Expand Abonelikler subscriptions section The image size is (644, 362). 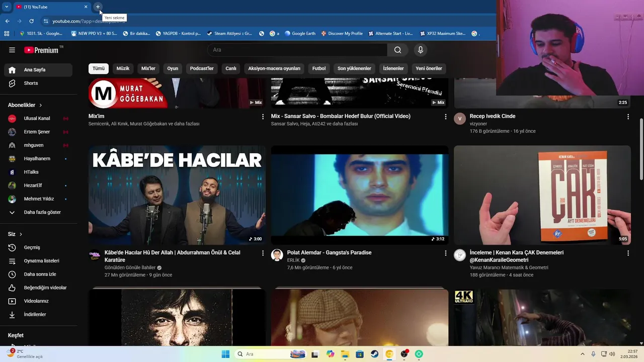pyautogui.click(x=25, y=105)
